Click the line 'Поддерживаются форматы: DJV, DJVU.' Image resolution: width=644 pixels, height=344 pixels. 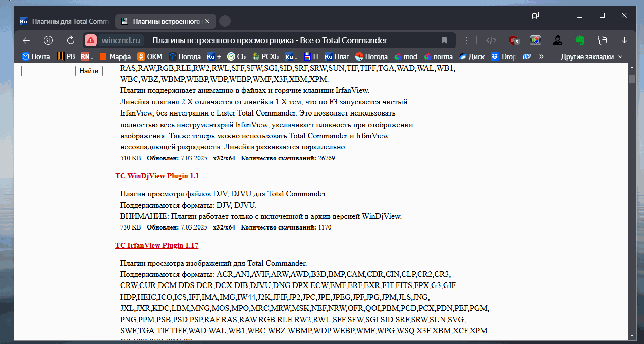click(188, 205)
